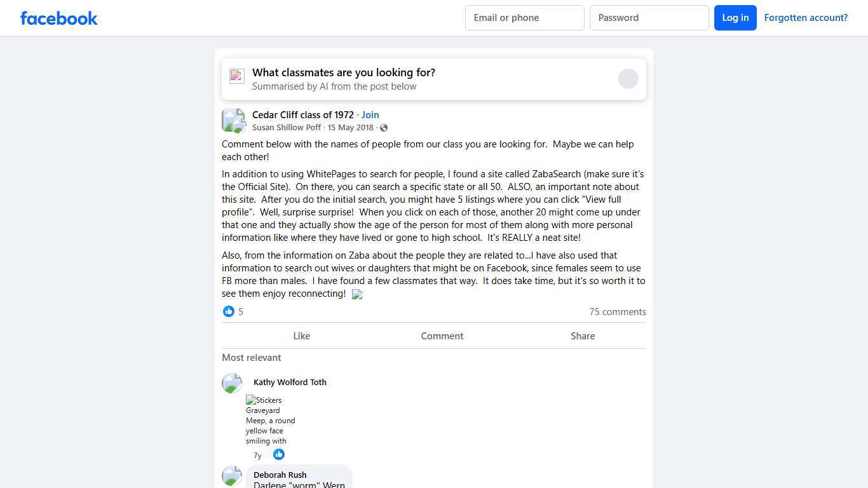Like the post
The width and height of the screenshot is (868, 488).
click(301, 336)
